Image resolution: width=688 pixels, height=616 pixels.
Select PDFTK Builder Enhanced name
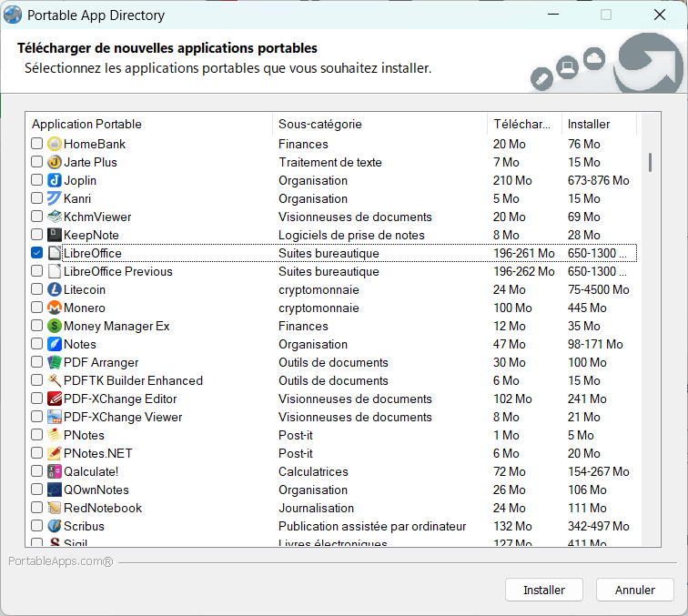(134, 380)
